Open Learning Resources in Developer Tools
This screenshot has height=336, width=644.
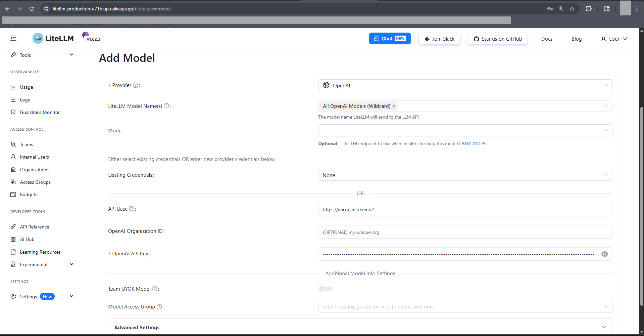point(40,252)
